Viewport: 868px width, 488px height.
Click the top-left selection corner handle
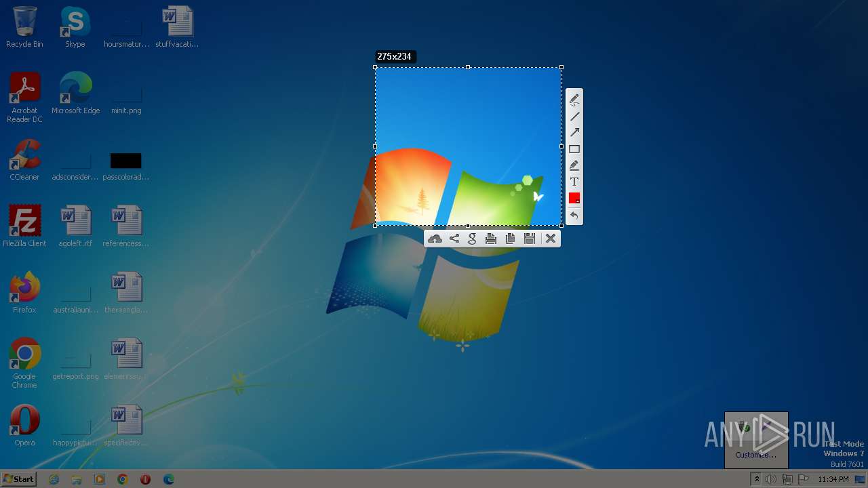pyautogui.click(x=375, y=67)
